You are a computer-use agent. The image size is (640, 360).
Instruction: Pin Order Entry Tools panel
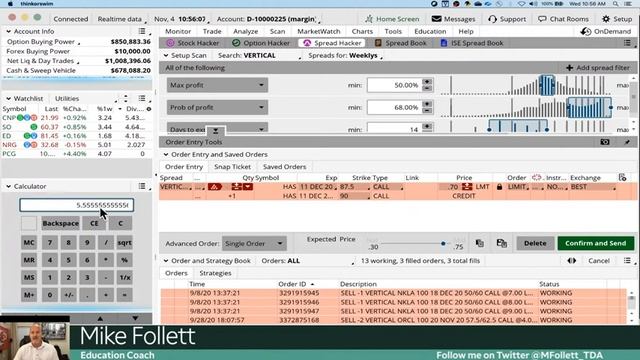(627, 142)
